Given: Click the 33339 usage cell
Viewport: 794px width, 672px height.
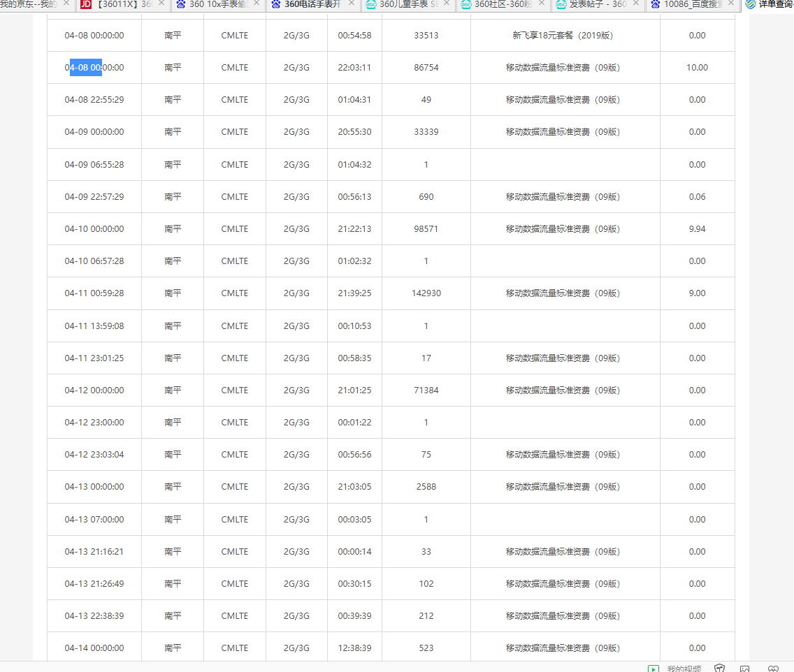Looking at the screenshot, I should [x=426, y=131].
